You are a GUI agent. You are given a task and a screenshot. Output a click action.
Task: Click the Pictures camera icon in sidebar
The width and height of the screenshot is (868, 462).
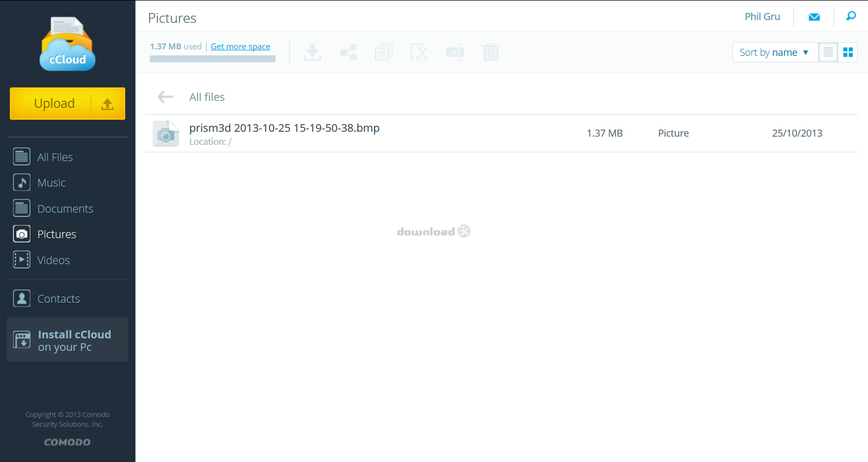click(x=22, y=234)
